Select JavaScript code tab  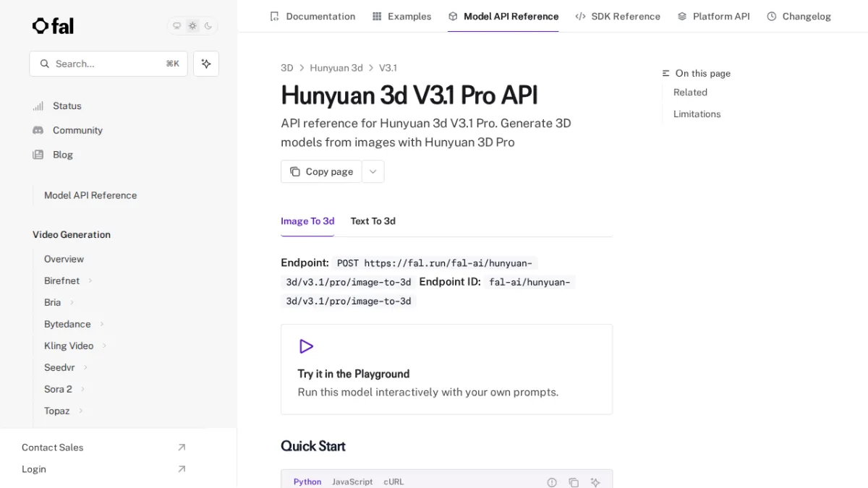[352, 481]
